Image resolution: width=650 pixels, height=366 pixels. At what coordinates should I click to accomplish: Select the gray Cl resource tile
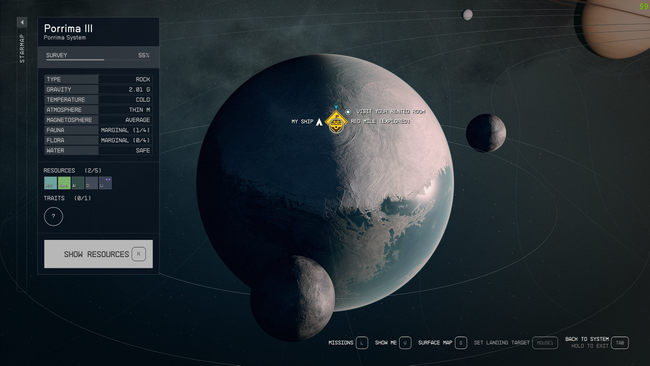[92, 183]
